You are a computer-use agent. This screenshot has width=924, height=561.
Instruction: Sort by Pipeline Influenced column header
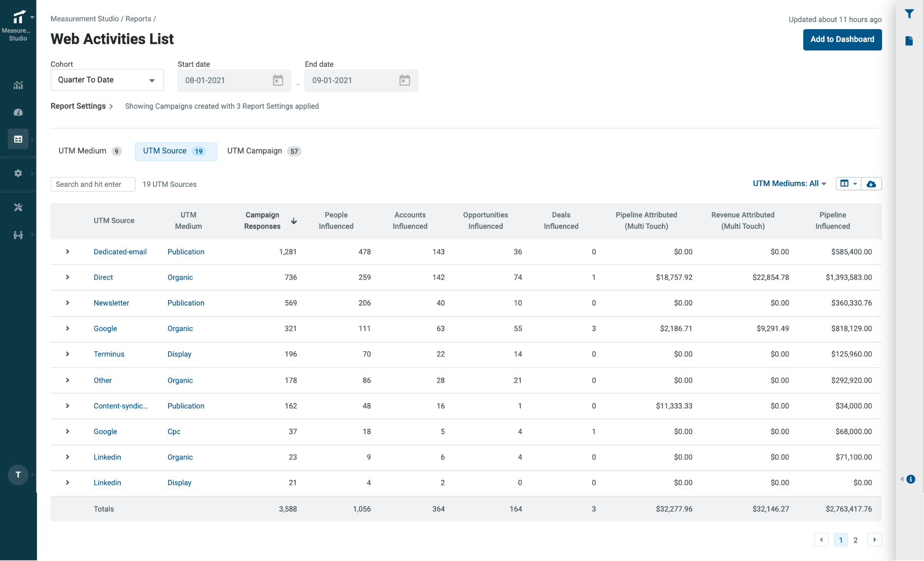[832, 221]
